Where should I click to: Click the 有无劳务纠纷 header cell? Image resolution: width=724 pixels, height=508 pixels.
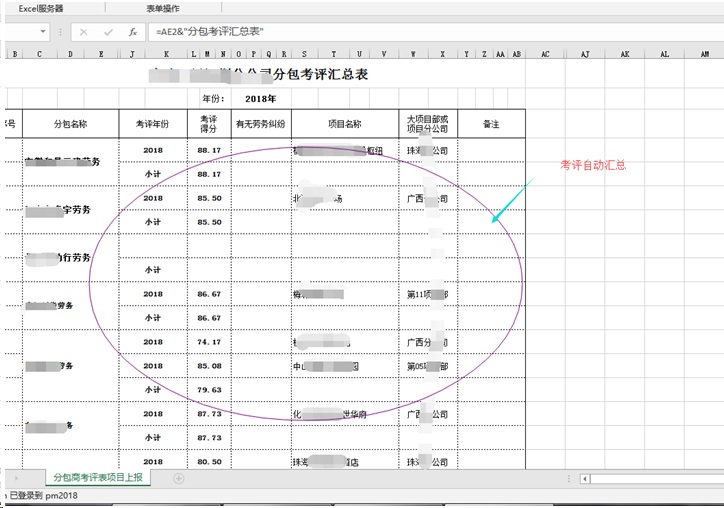pos(260,124)
